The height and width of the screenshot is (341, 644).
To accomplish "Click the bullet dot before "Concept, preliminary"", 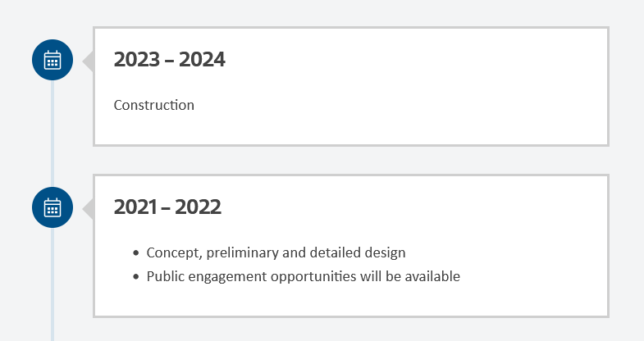I will point(136,253).
